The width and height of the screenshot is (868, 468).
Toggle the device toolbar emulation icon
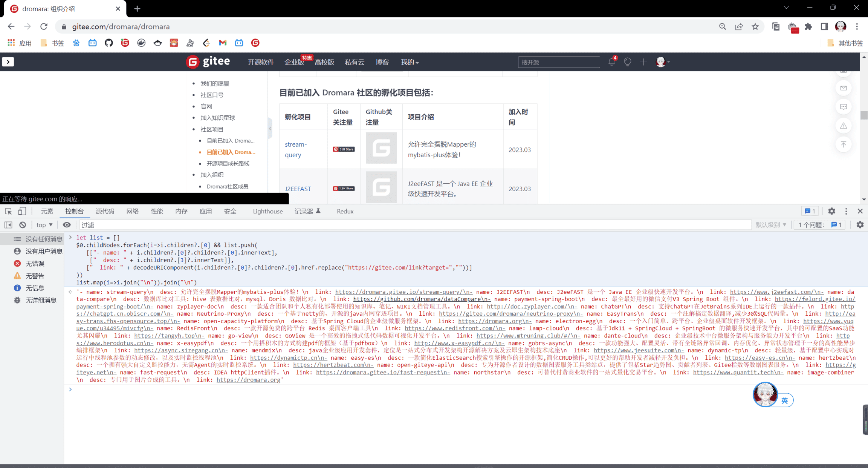[x=22, y=211]
